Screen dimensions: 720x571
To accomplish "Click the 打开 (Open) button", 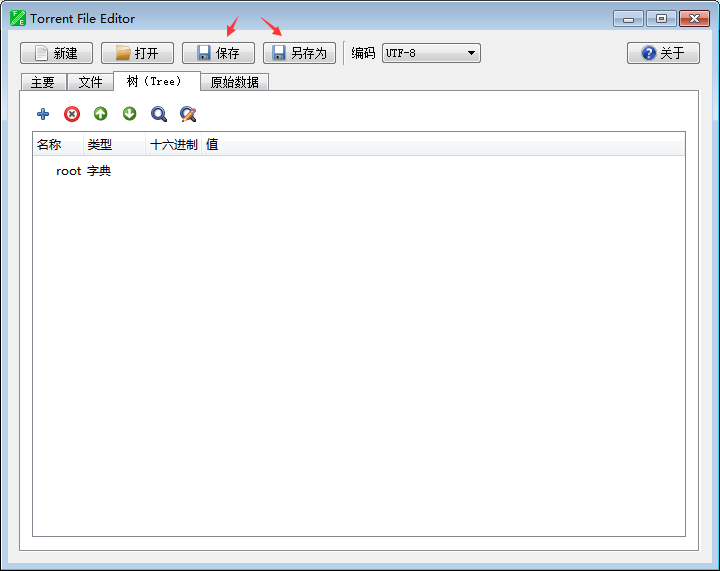I will (137, 53).
